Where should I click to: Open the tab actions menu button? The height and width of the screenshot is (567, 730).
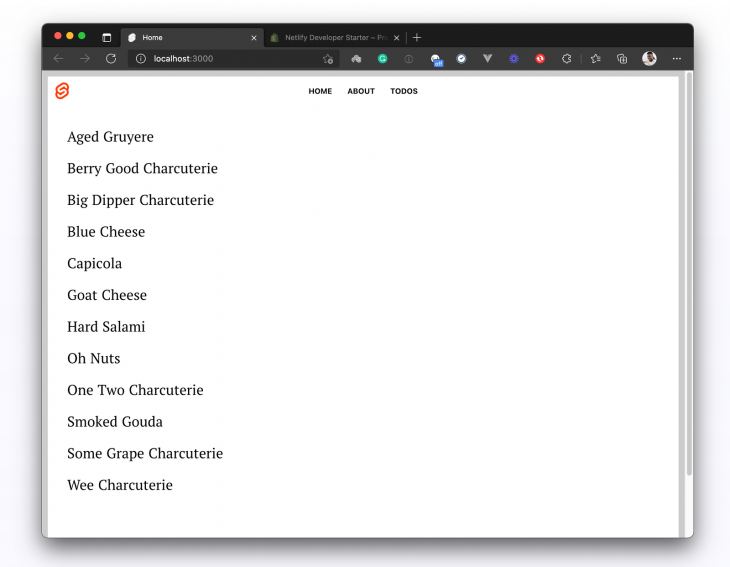[107, 38]
